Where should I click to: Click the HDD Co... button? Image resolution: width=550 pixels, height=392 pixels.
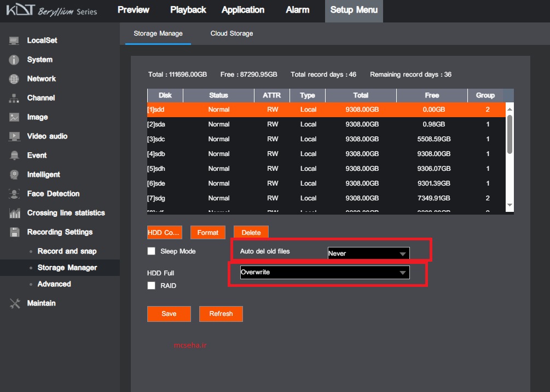[165, 232]
